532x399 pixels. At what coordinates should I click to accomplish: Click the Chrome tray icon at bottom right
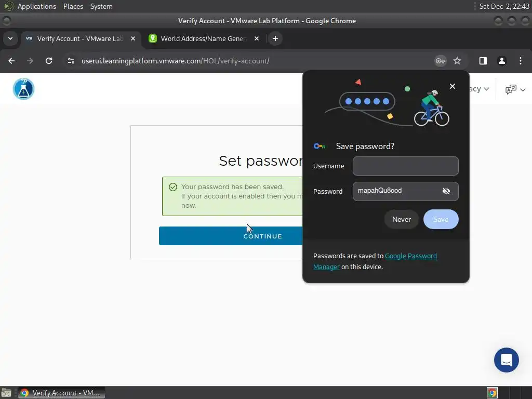click(492, 393)
